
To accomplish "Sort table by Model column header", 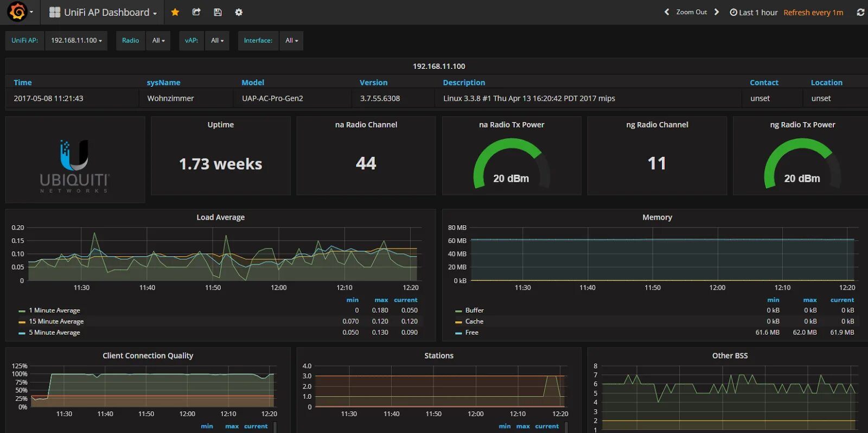I will click(x=253, y=82).
